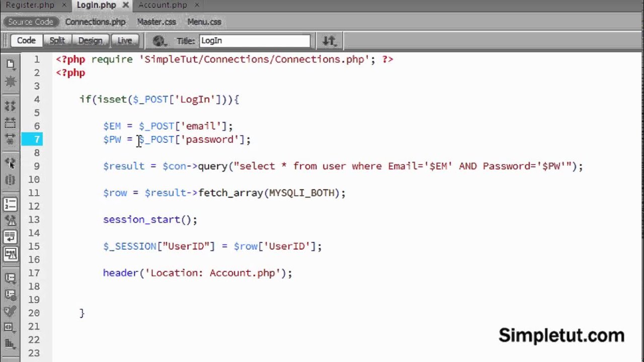Click the Title input field
This screenshot has height=362, width=644.
(x=255, y=41)
